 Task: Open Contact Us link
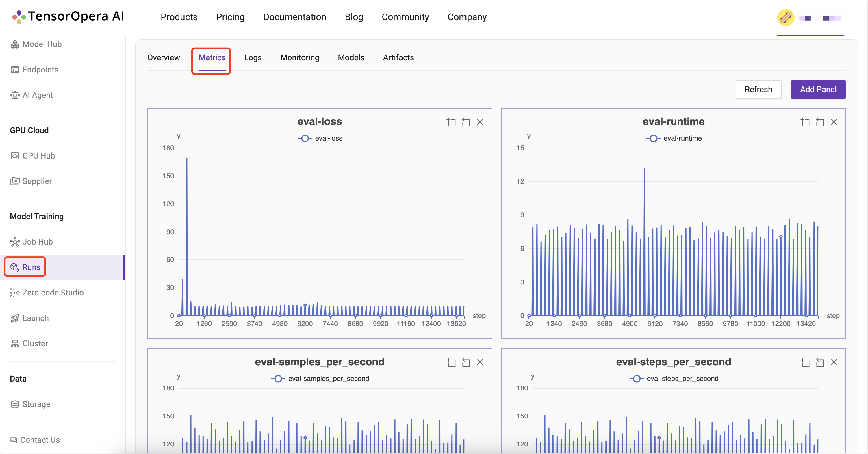[35, 440]
